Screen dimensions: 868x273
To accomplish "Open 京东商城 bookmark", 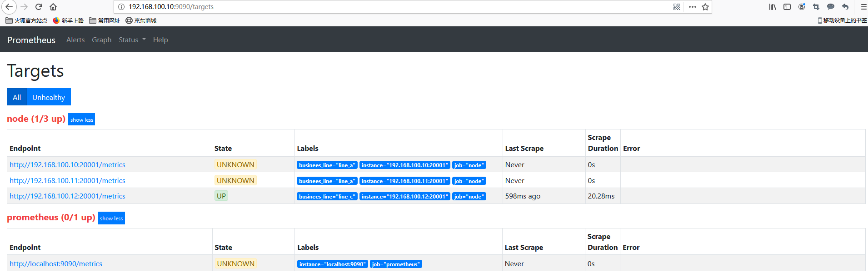I will tap(141, 20).
